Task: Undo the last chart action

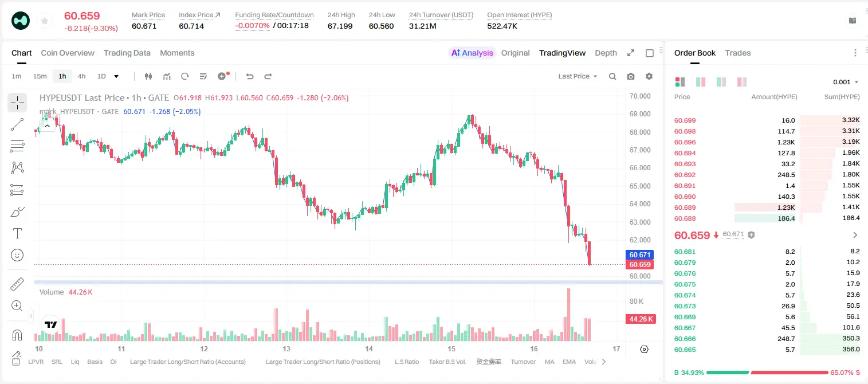Action: [x=250, y=76]
